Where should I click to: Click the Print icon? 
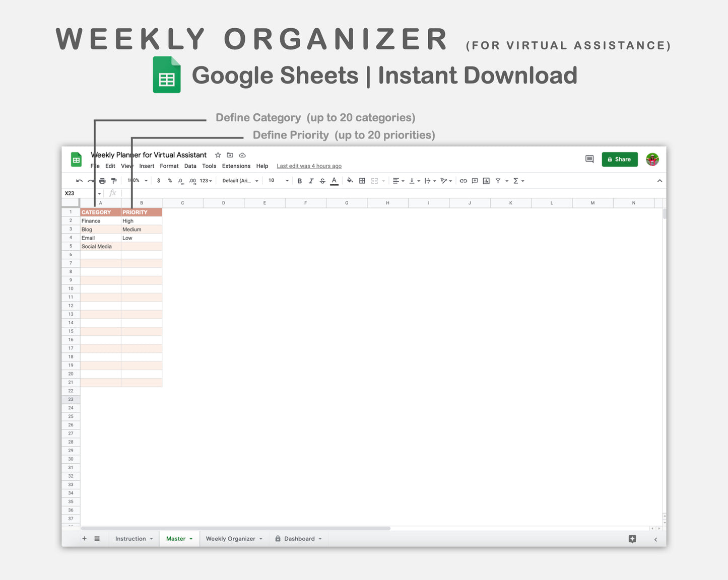click(102, 180)
